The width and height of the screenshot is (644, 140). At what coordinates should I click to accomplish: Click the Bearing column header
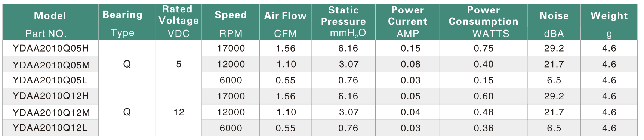click(x=123, y=15)
